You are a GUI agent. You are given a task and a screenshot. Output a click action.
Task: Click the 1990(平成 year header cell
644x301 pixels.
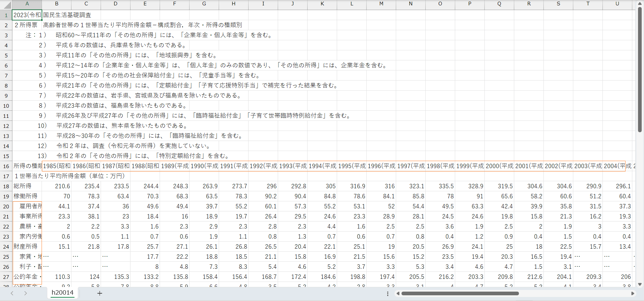point(204,166)
